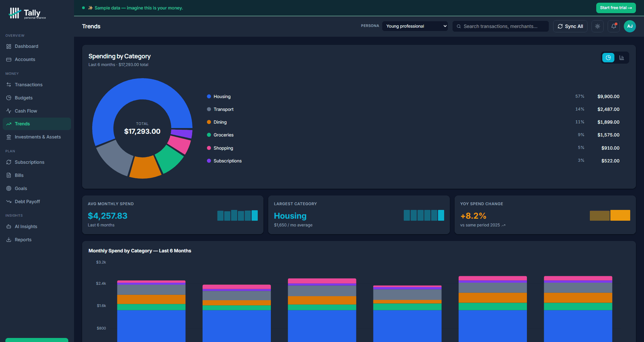The width and height of the screenshot is (644, 342).
Task: Open the Persona dropdown
Action: click(415, 26)
